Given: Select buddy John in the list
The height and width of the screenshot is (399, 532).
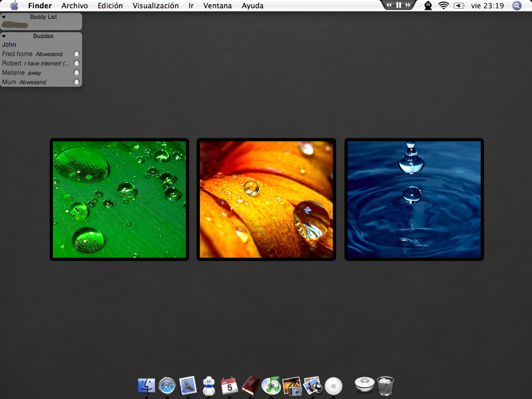Looking at the screenshot, I should click(41, 45).
